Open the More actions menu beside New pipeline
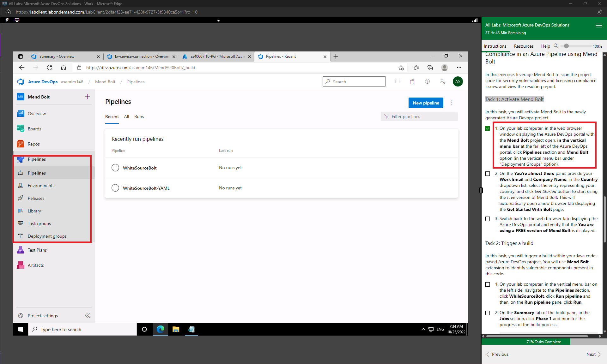The height and width of the screenshot is (364, 607). coord(452,103)
